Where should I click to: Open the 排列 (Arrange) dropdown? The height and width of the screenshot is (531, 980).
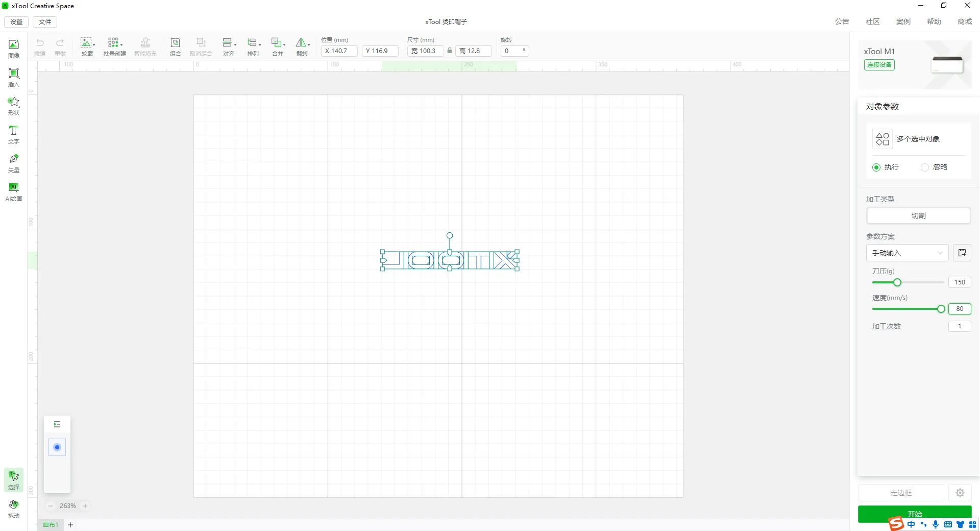click(x=254, y=46)
